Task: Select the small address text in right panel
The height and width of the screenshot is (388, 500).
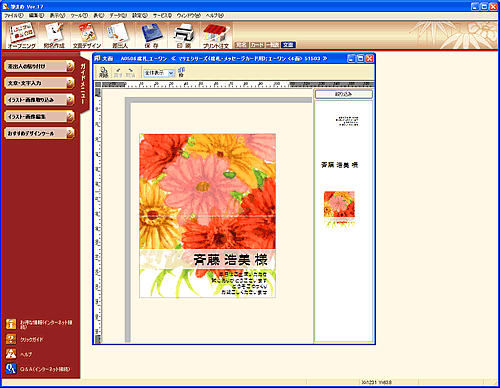Action: (347, 121)
